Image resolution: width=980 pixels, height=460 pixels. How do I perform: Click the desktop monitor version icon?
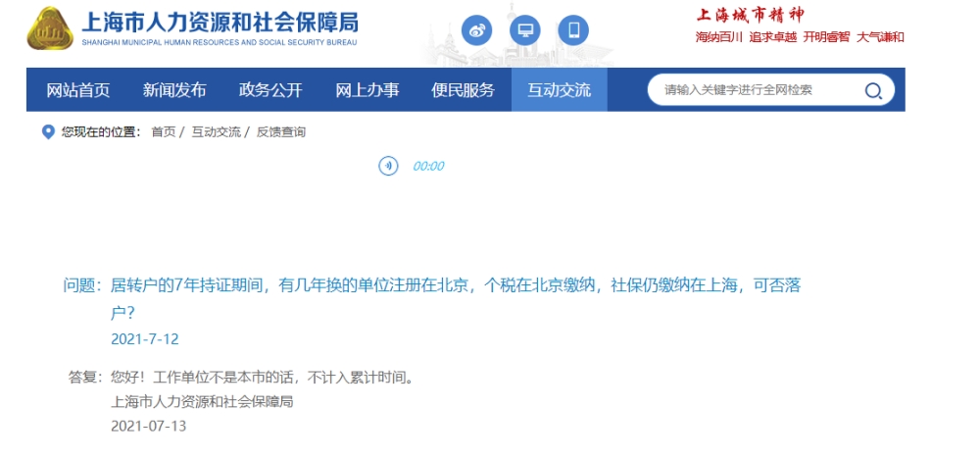(x=525, y=30)
